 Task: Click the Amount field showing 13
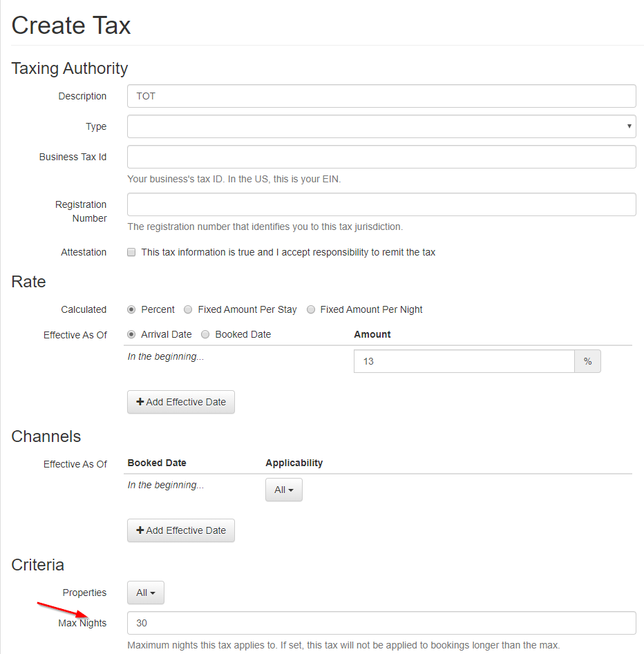click(464, 361)
